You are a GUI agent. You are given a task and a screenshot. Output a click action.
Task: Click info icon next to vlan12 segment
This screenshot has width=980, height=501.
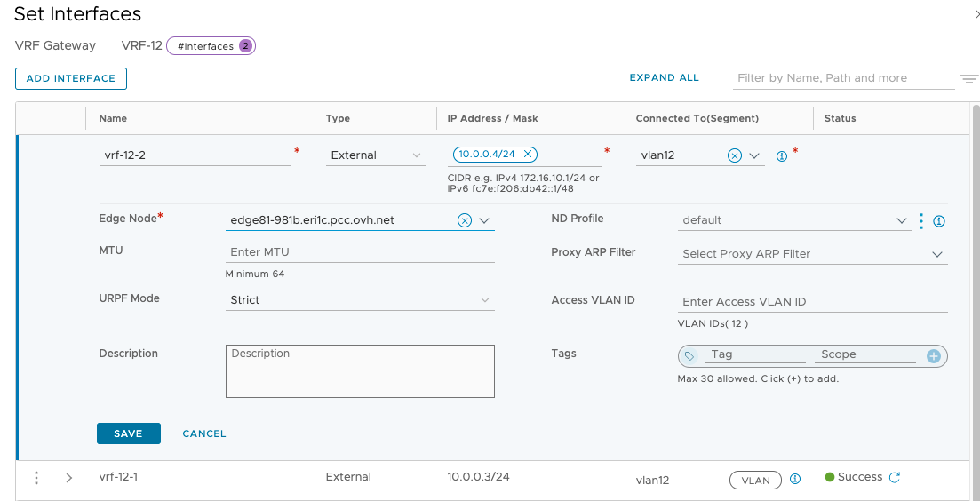782,155
